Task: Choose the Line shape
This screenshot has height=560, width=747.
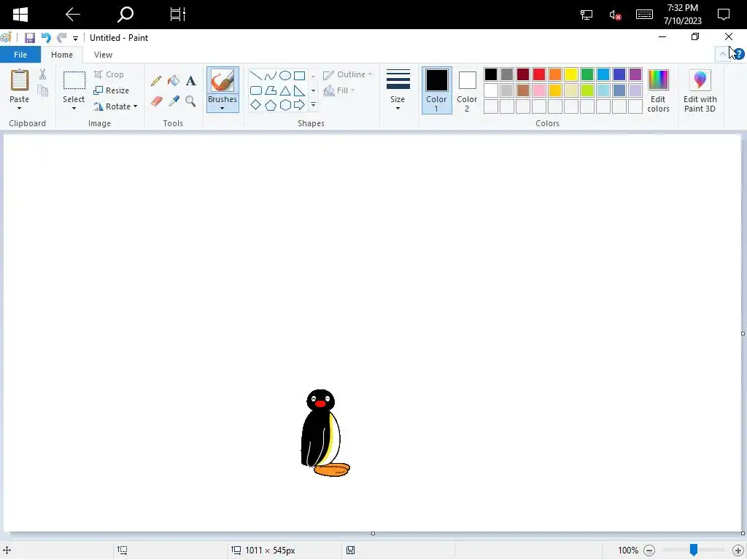Action: coord(255,75)
